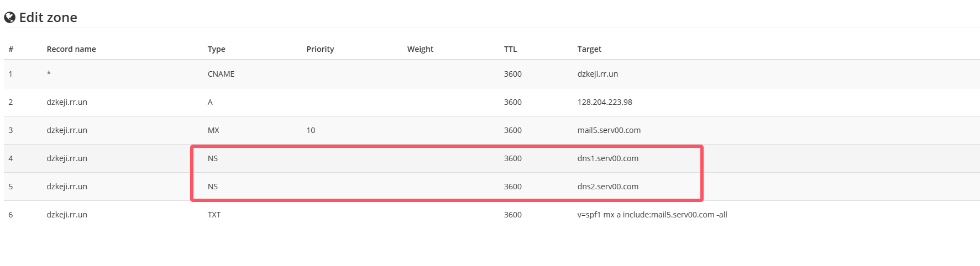Click the Record name column header
980x266 pixels.
click(x=71, y=49)
